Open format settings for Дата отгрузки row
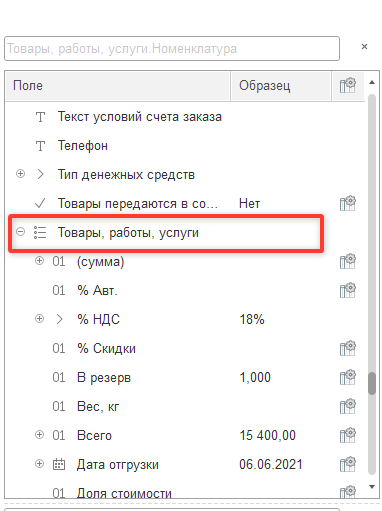382x511 pixels. 348,464
